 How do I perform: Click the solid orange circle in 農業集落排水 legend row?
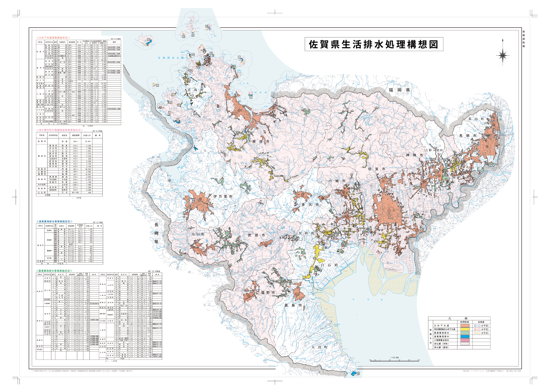(475, 333)
